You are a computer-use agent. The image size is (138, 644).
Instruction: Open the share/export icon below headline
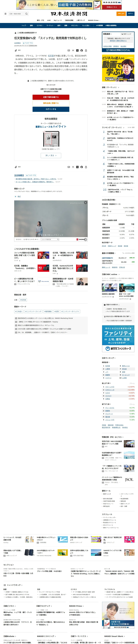[x=86, y=50]
